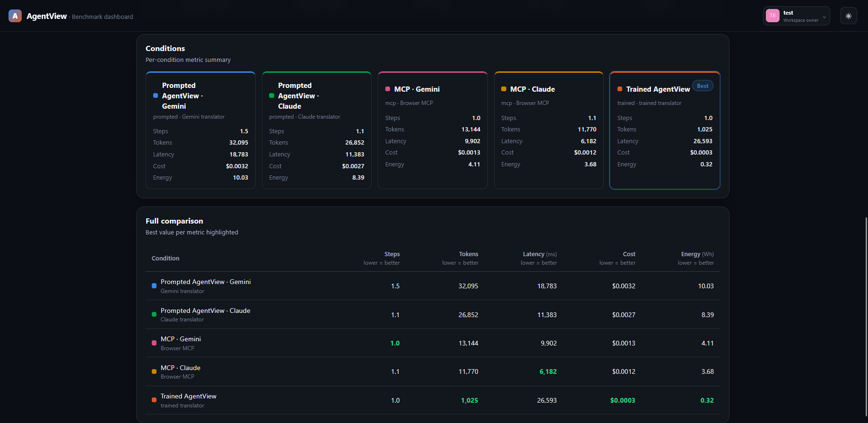Click the AgentView logo icon
The width and height of the screenshot is (868, 423).
coord(15,16)
